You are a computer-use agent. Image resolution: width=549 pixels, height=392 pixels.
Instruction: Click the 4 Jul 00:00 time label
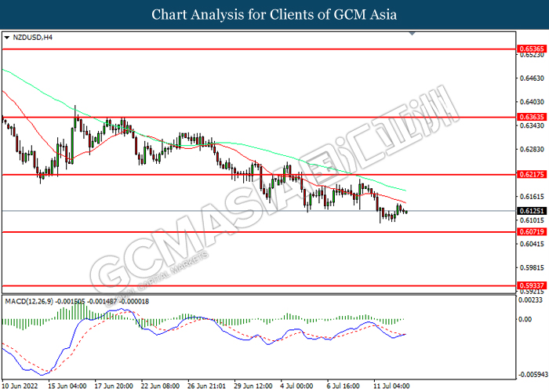(297, 386)
